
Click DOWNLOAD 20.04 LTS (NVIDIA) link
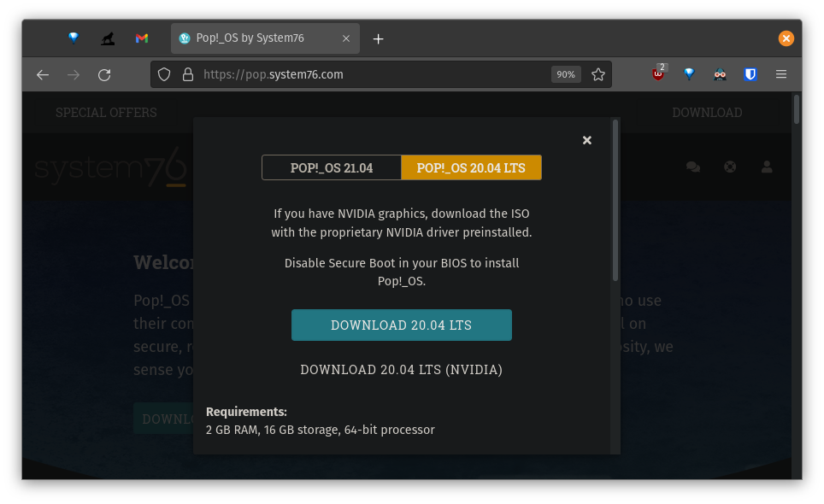point(402,370)
